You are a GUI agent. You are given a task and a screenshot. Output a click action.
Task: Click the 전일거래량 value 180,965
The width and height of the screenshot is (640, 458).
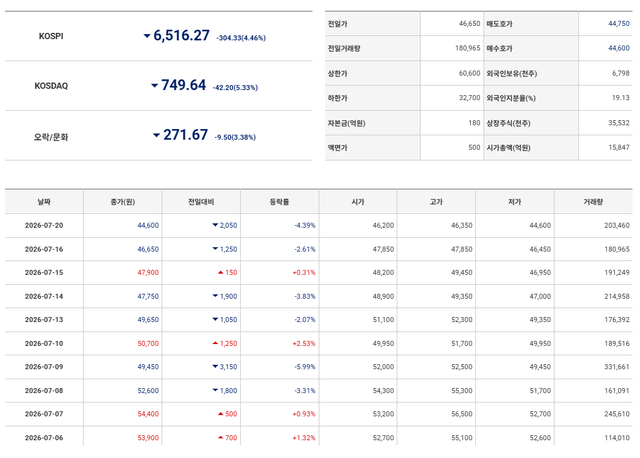(468, 48)
